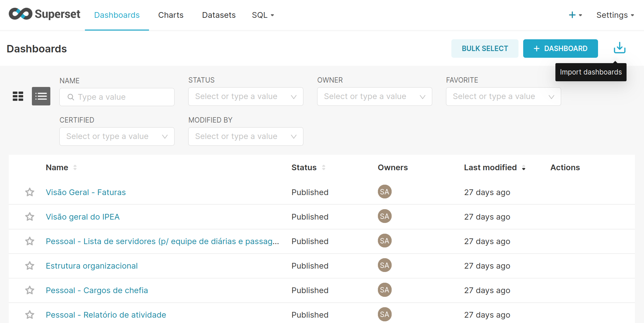Image resolution: width=644 pixels, height=323 pixels.
Task: Toggle favorite star for Pessoal - Cargos de chefia
Action: pos(30,290)
